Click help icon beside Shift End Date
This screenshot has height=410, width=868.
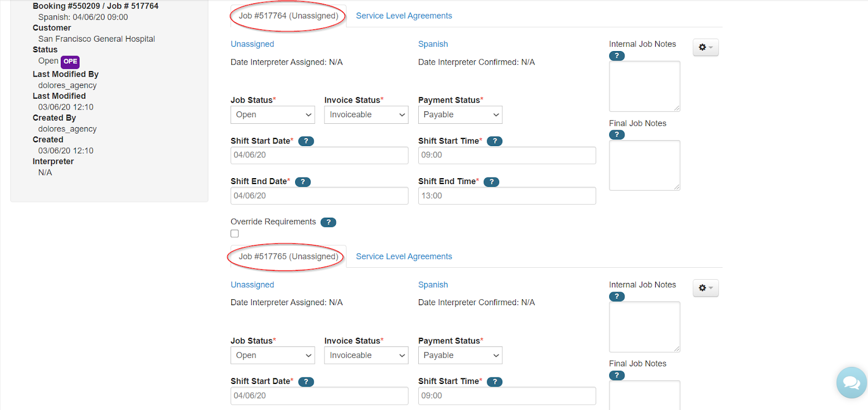pos(303,182)
